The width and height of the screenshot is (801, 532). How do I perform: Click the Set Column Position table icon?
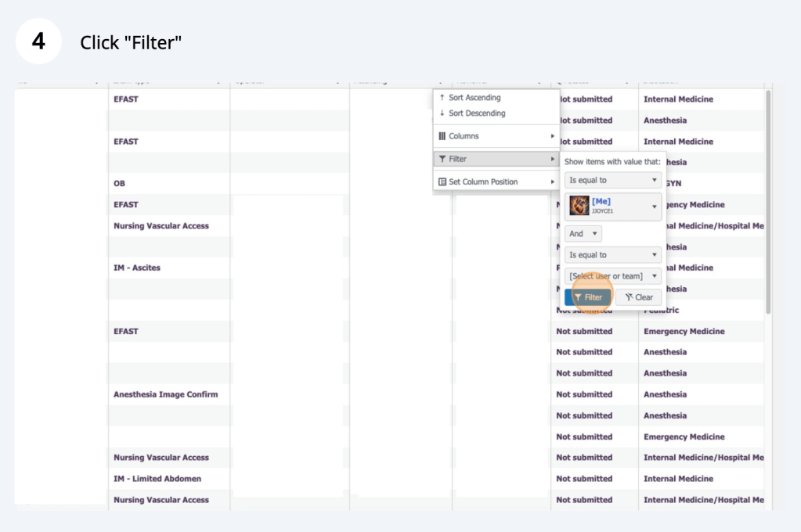442,182
